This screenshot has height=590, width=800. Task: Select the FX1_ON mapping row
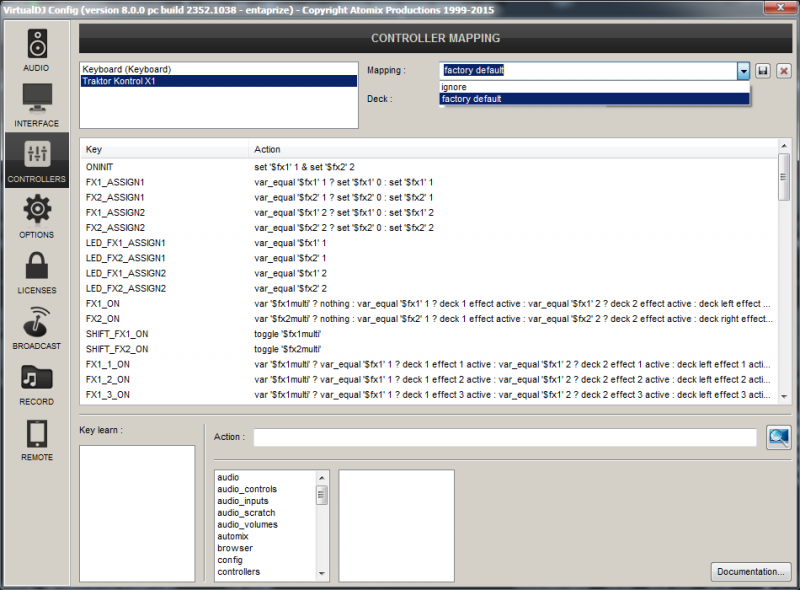(x=429, y=304)
